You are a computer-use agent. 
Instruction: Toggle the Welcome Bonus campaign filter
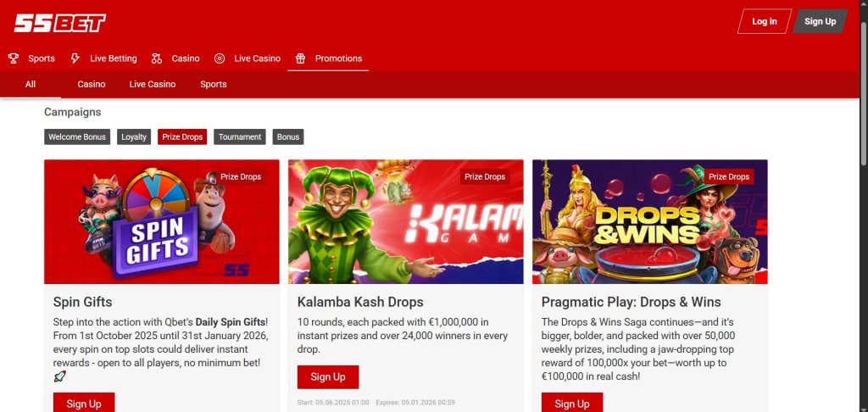coord(77,136)
